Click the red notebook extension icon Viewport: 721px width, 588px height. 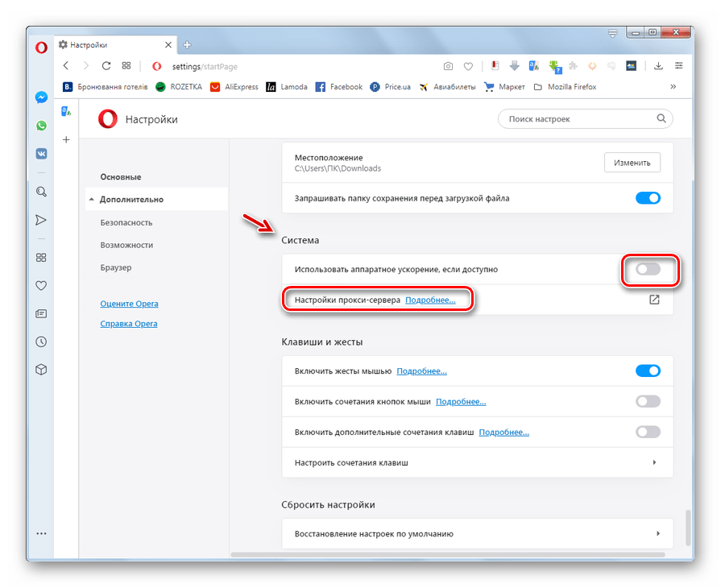pos(495,66)
